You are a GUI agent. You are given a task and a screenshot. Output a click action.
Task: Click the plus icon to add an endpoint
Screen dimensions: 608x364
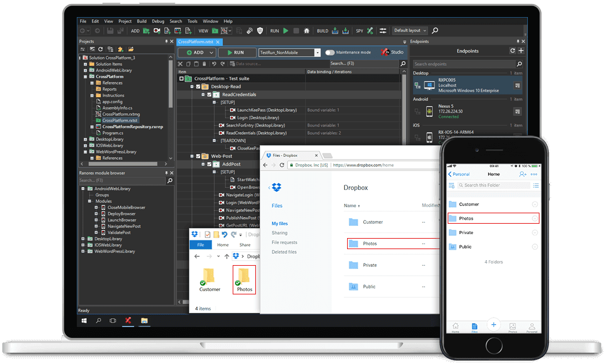pyautogui.click(x=521, y=51)
